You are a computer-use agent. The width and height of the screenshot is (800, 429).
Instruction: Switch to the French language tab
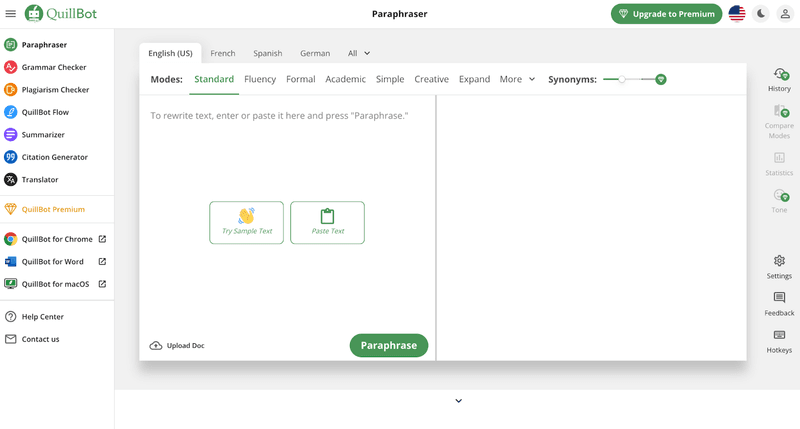(x=223, y=53)
